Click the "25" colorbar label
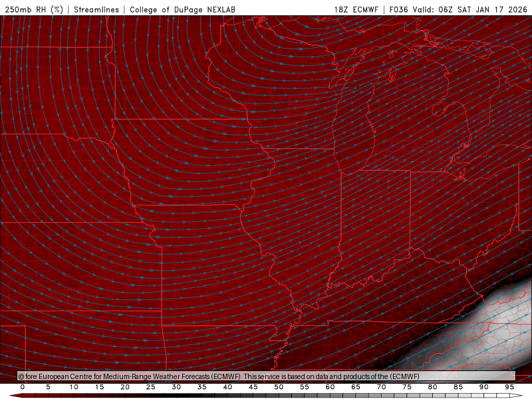532x399 pixels. 151,387
